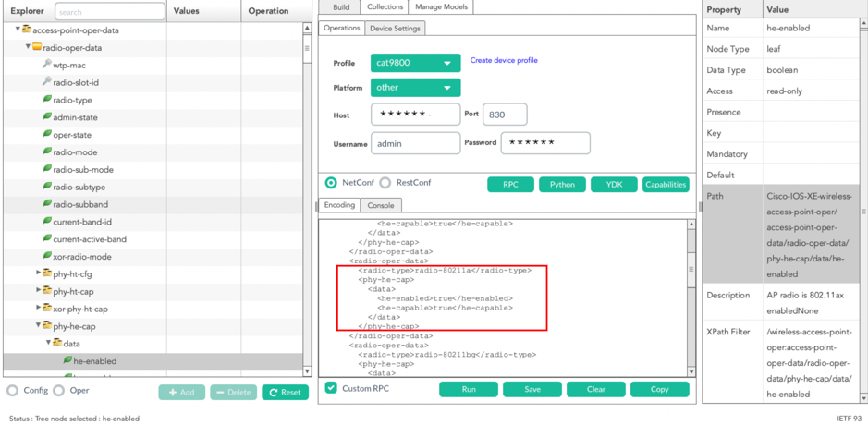868x425 pixels.
Task: Click the leaf icon for xor-radio-mode
Action: pos(47,257)
